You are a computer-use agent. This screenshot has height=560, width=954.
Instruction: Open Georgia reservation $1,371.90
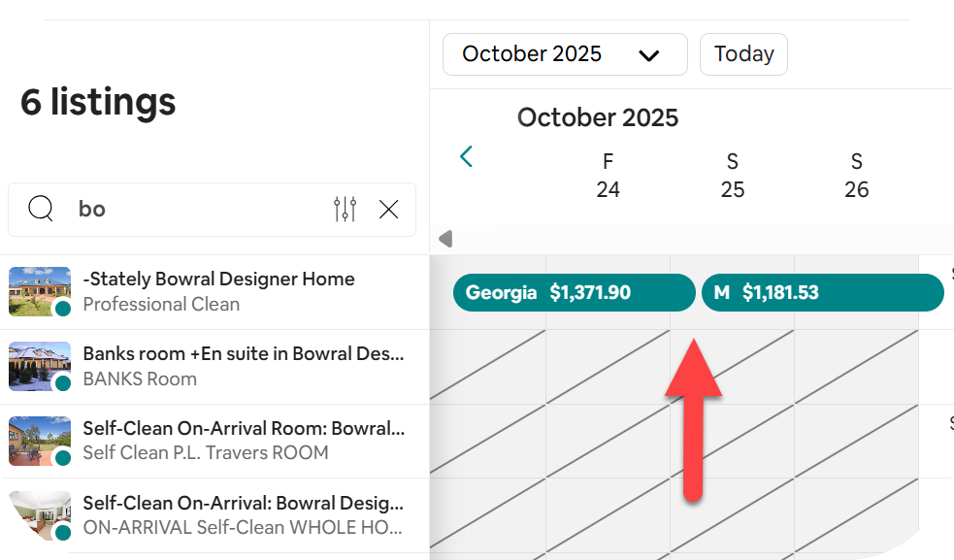click(574, 292)
